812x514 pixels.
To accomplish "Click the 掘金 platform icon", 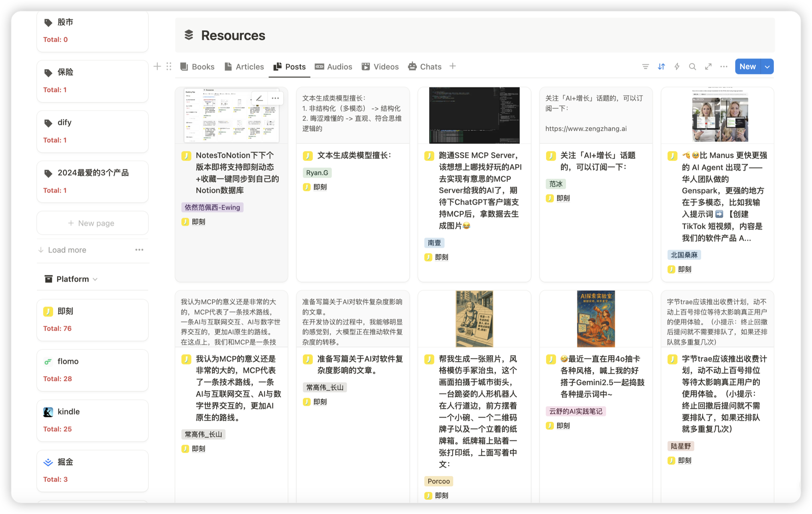I will [x=48, y=462].
